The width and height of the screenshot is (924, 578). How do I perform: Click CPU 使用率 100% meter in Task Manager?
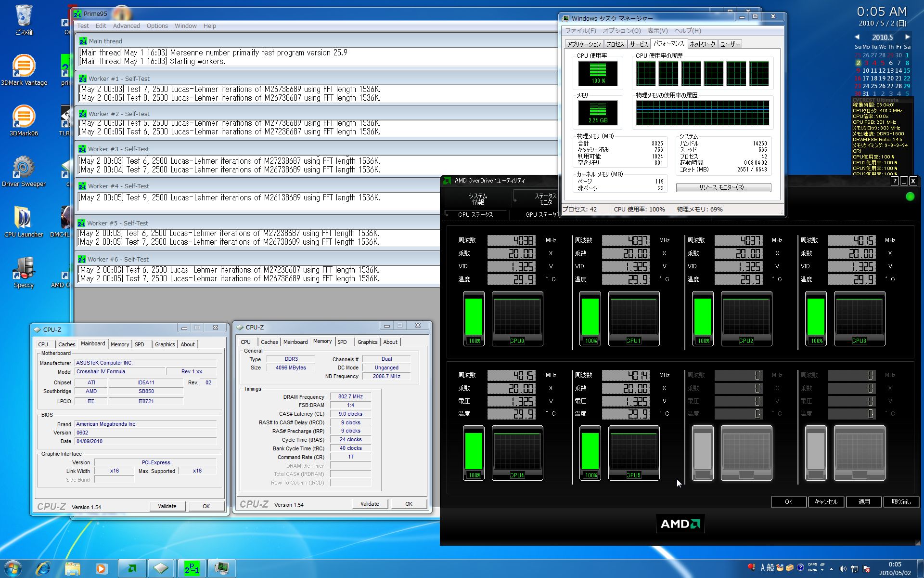click(x=598, y=73)
